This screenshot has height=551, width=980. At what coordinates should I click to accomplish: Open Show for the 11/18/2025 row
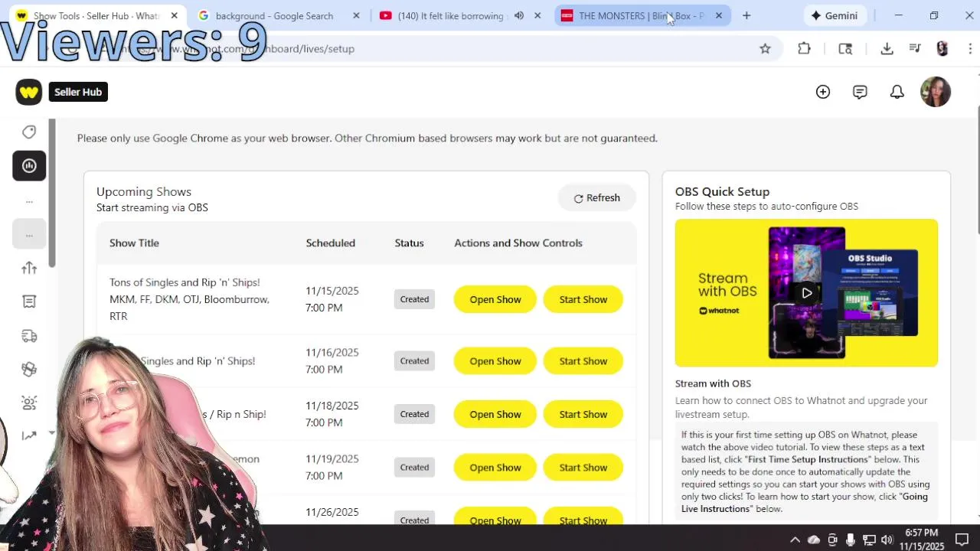click(495, 414)
